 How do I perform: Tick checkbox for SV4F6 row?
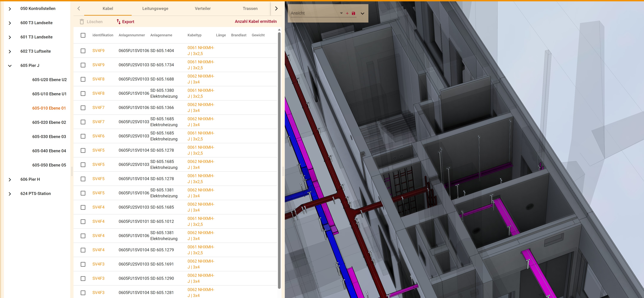coord(83,136)
